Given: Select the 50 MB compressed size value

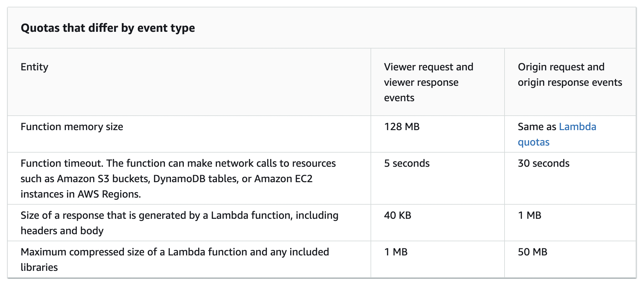Looking at the screenshot, I should pyautogui.click(x=532, y=252).
